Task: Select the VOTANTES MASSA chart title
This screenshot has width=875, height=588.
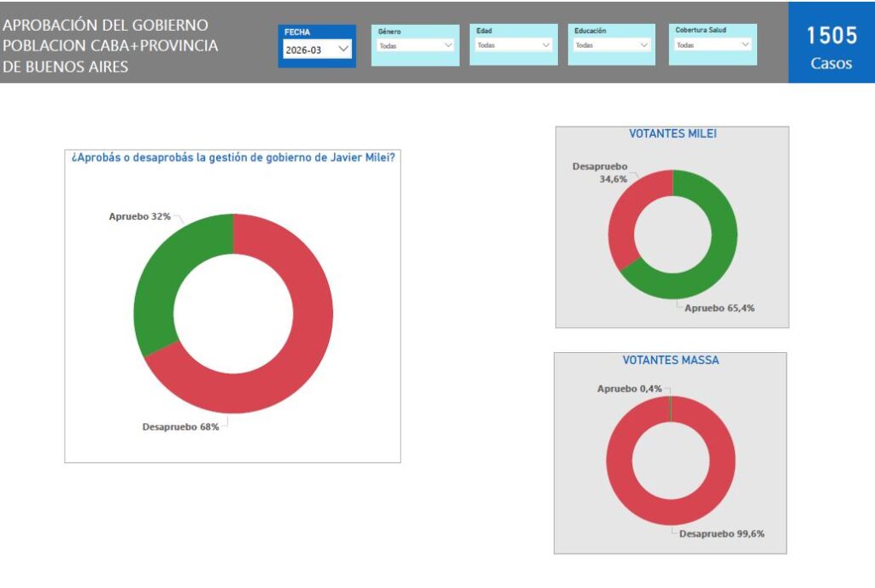Action: [x=671, y=361]
